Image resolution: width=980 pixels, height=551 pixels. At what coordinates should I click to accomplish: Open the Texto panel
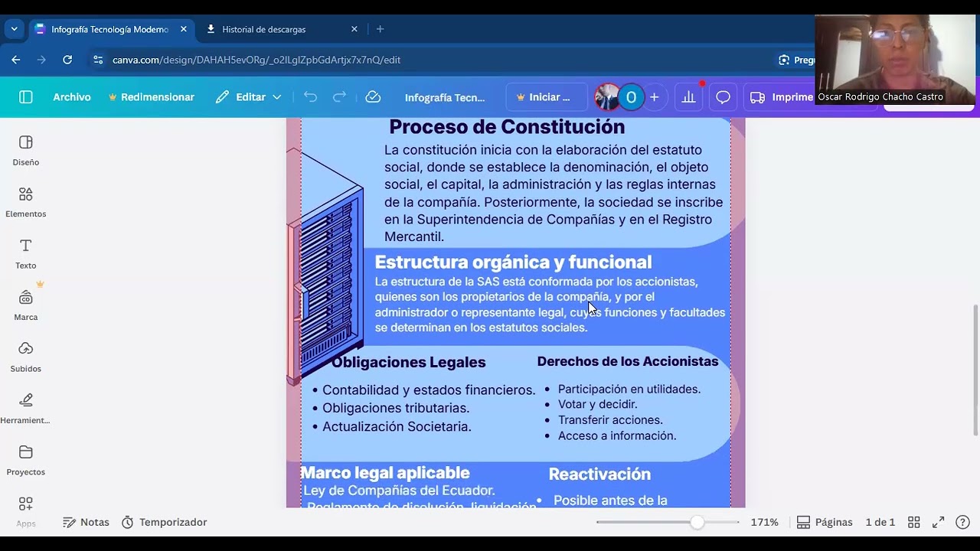coord(26,254)
